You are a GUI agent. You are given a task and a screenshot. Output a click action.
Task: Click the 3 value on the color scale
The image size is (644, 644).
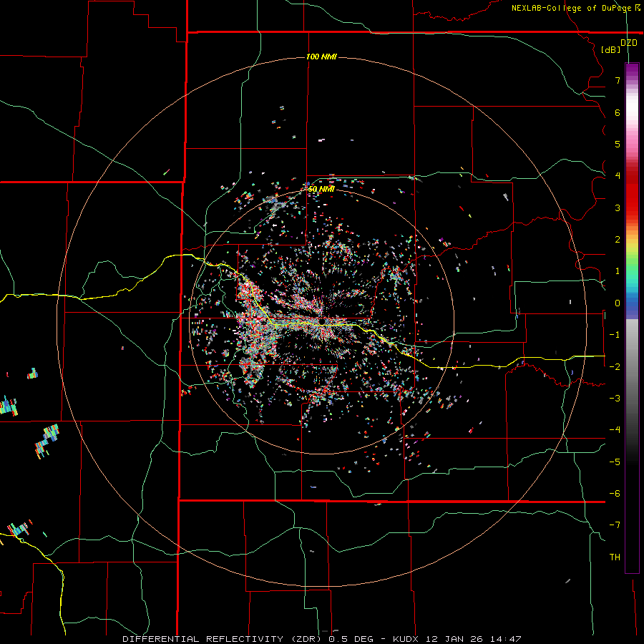(618, 208)
